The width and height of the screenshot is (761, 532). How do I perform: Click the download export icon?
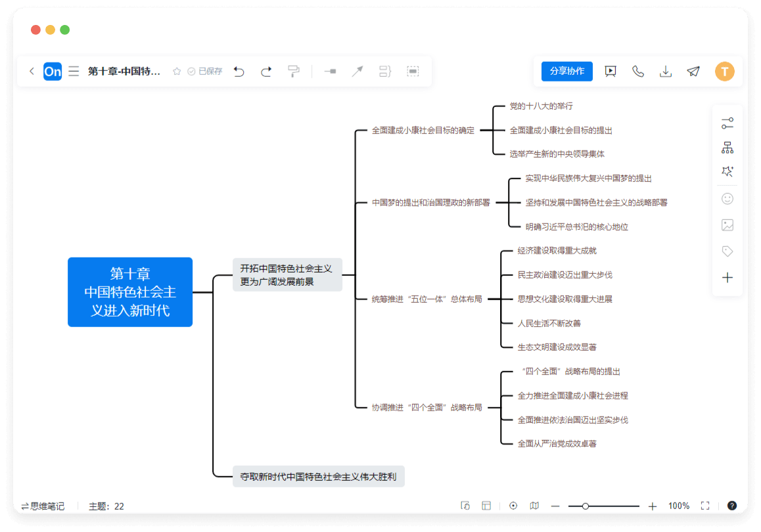(666, 72)
